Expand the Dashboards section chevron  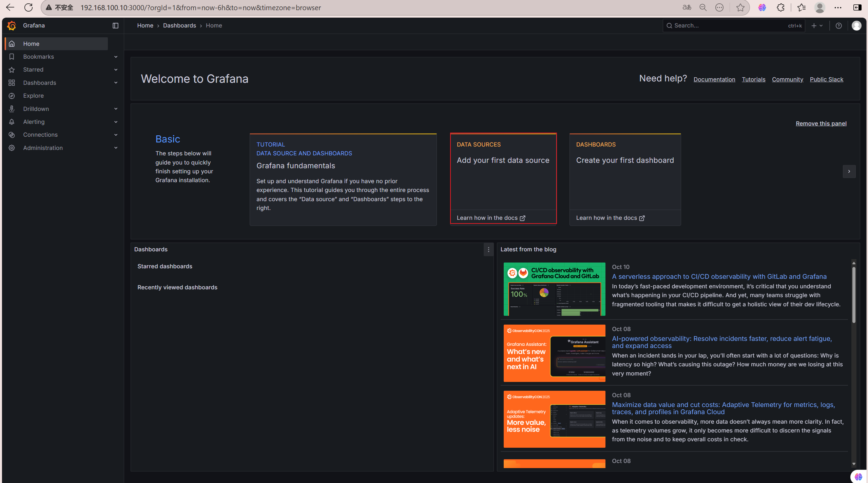(116, 83)
